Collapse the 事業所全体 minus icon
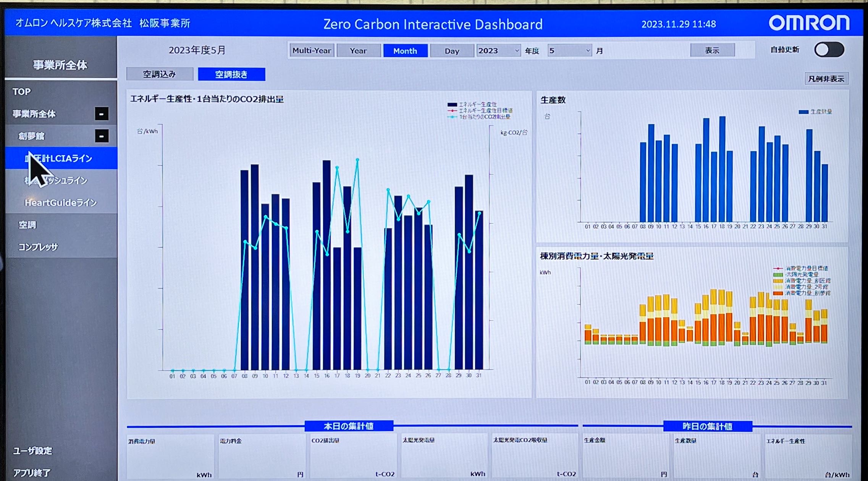 pos(102,114)
